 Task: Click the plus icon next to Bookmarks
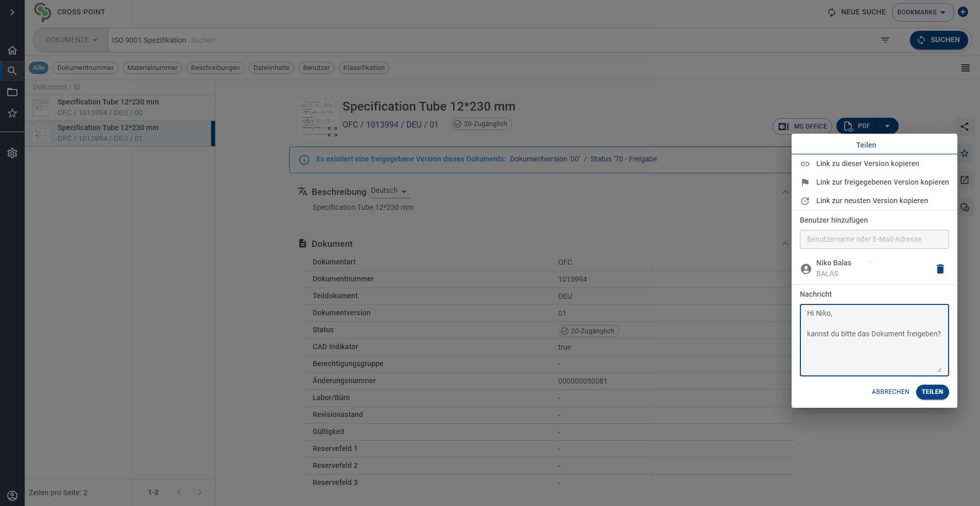(x=963, y=12)
